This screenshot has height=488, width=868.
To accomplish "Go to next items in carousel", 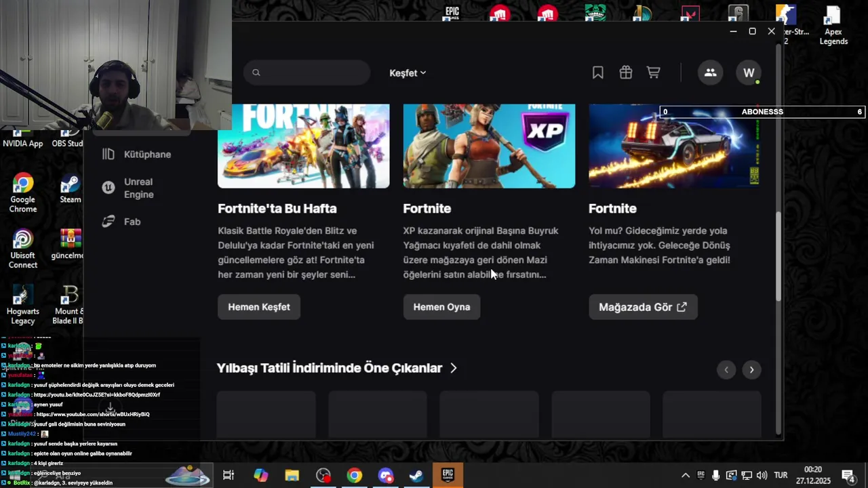I will (x=751, y=369).
